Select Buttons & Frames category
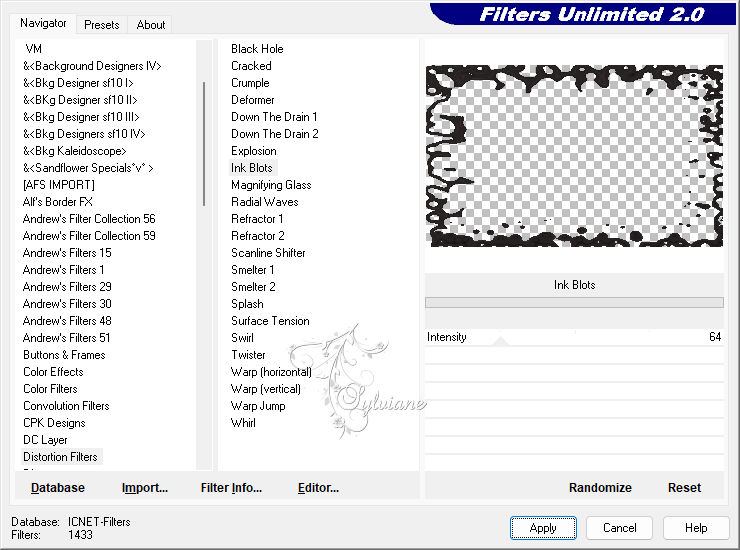 pos(64,355)
